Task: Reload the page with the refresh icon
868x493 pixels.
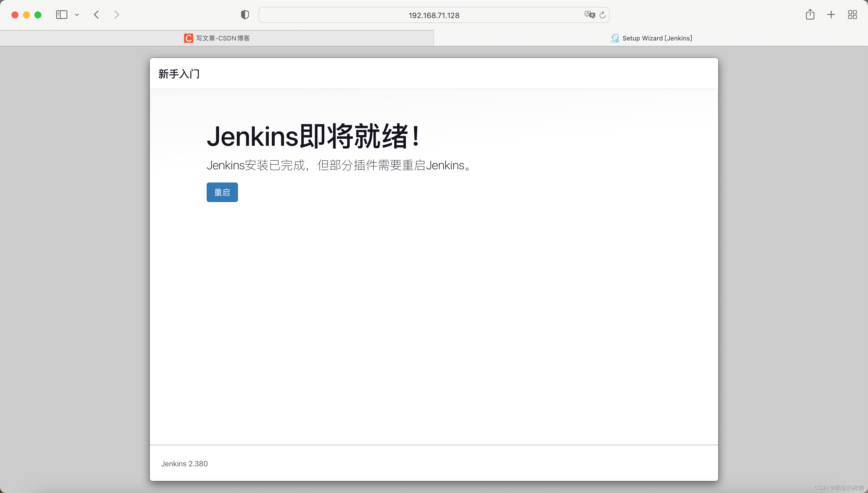Action: pyautogui.click(x=602, y=15)
